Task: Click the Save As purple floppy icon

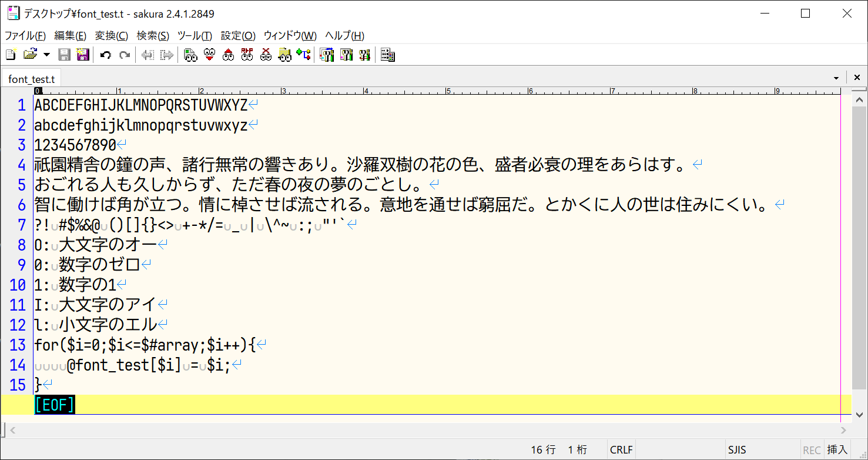Action: click(83, 55)
